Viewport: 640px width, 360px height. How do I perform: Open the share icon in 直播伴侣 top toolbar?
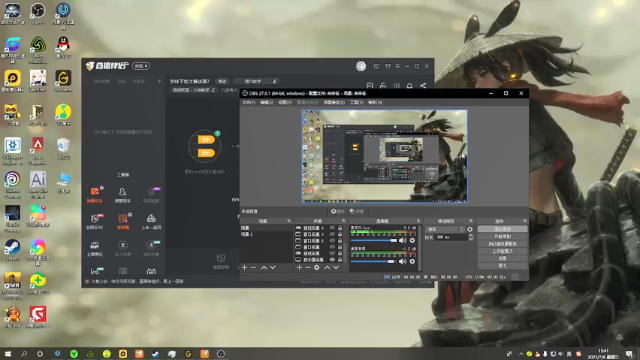(423, 86)
